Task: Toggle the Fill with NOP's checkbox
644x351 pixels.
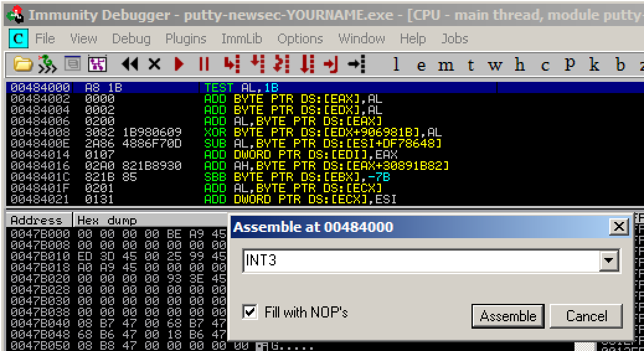Action: pos(250,312)
